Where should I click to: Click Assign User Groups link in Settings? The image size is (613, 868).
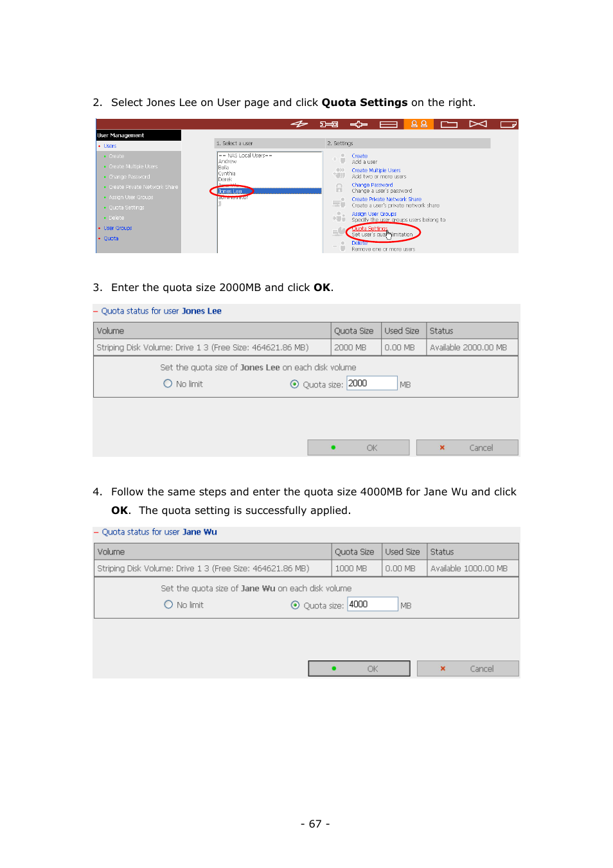pyautogui.click(x=374, y=214)
